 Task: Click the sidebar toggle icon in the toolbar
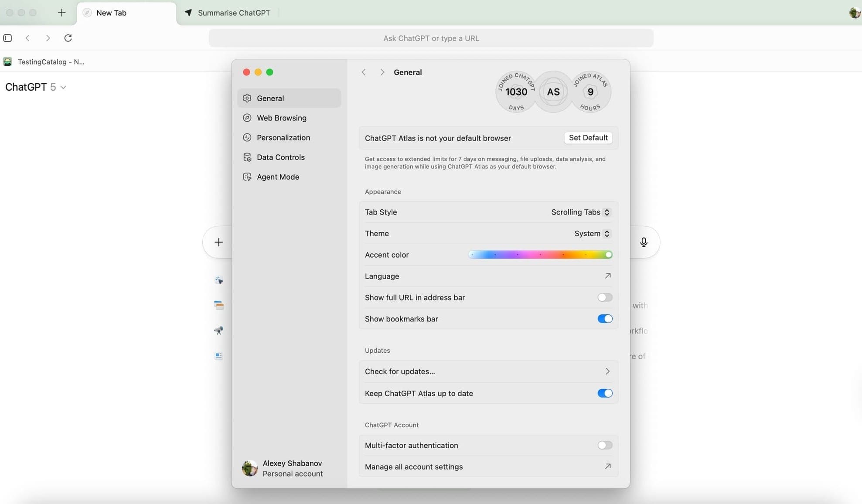(7, 38)
